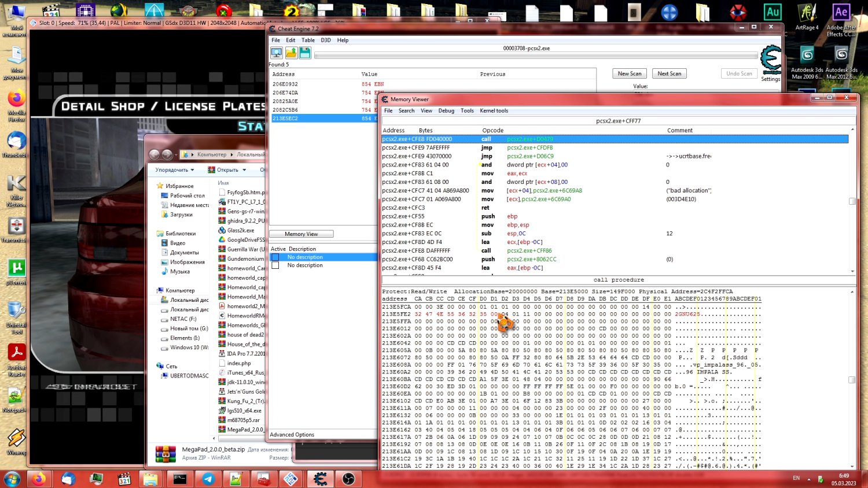The image size is (868, 488).
Task: Click Explorer's back navigation arrow
Action: [x=155, y=154]
